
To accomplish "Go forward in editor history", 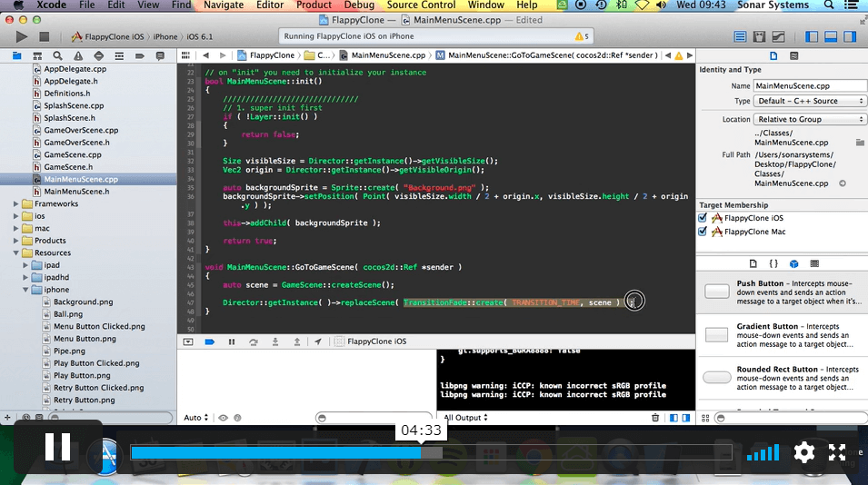I will (x=223, y=55).
